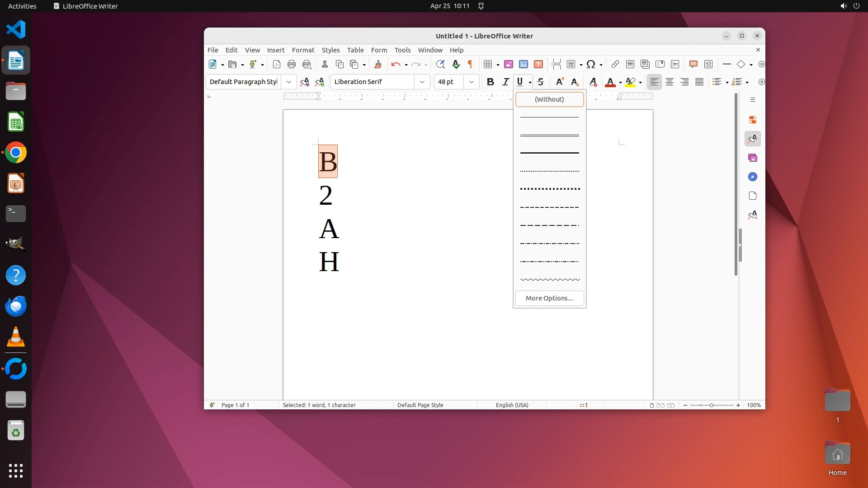Viewport: 868px width, 488px height.
Task: Open the paragraph style dropdown arrow
Action: pos(288,82)
